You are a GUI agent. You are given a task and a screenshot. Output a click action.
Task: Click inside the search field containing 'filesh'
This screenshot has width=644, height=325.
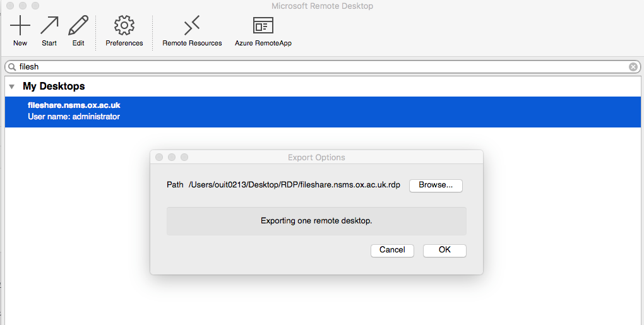tap(316, 67)
